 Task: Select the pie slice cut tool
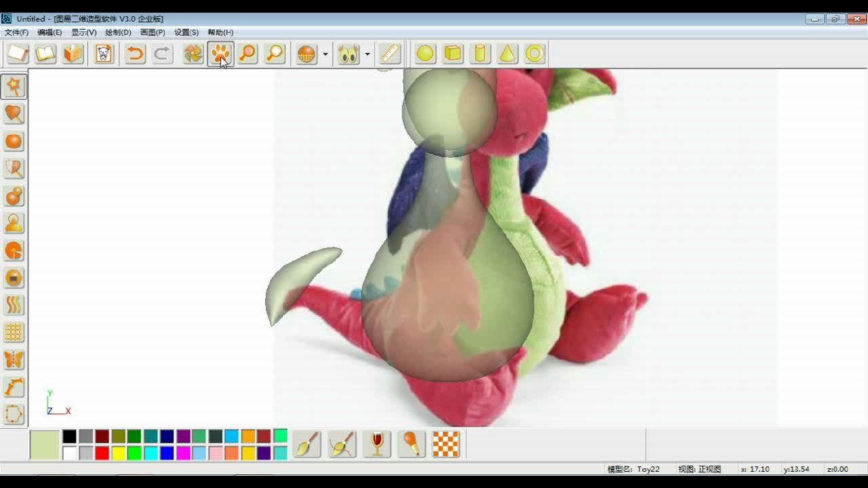[14, 250]
